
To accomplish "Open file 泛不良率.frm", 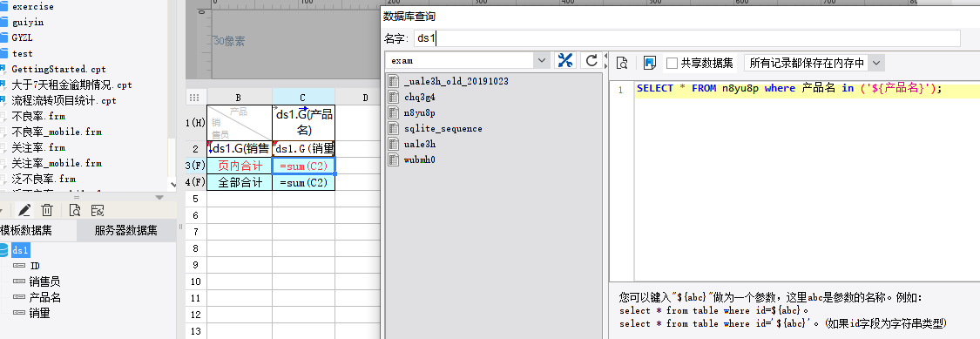I will point(44,179).
